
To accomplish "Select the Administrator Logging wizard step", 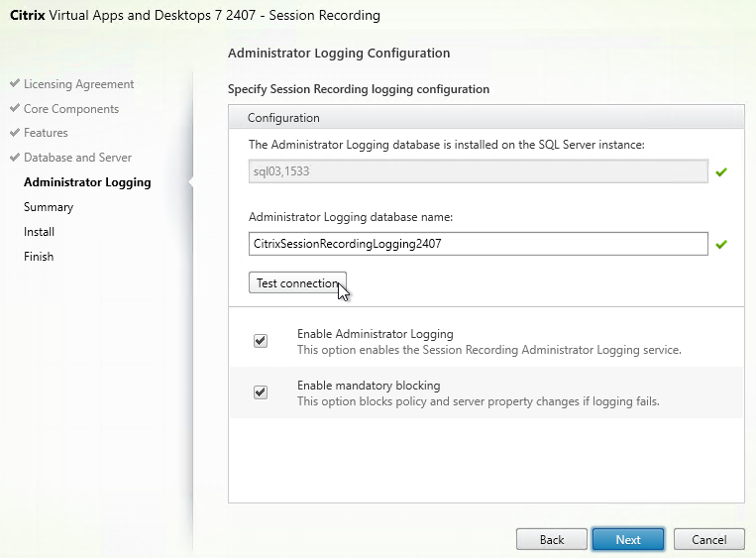I will (87, 182).
